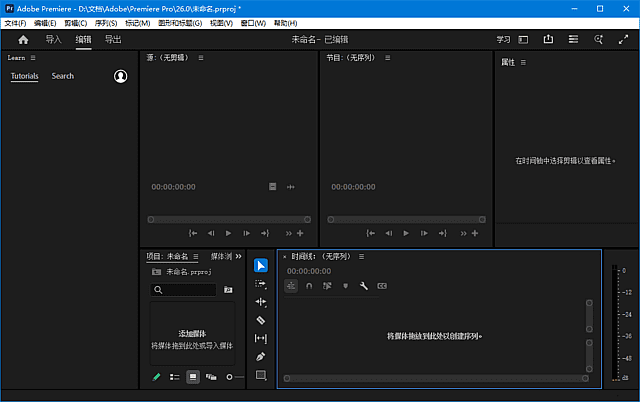Open the Source panel hamburger menu
Viewport: 640px width, 402px height.
coord(201,58)
